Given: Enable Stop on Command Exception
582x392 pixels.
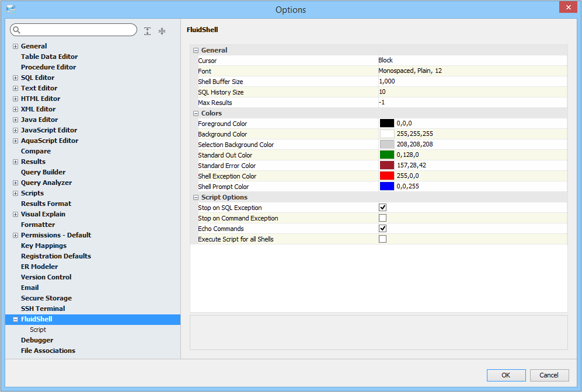Looking at the screenshot, I should tap(382, 218).
